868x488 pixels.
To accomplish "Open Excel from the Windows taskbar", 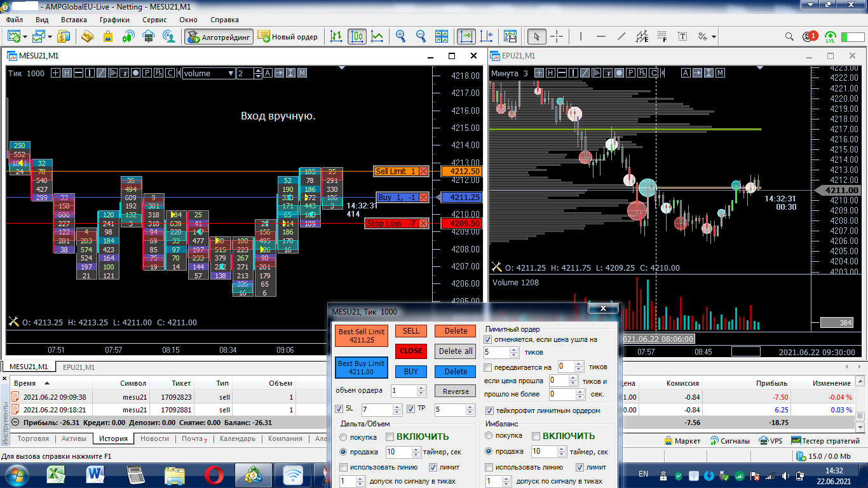I will pos(55,475).
